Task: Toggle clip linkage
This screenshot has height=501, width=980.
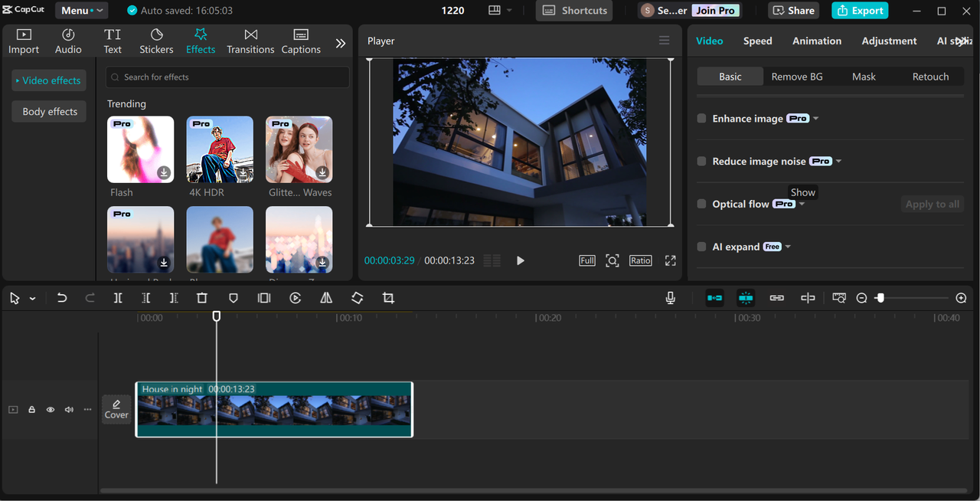Action: coord(776,298)
